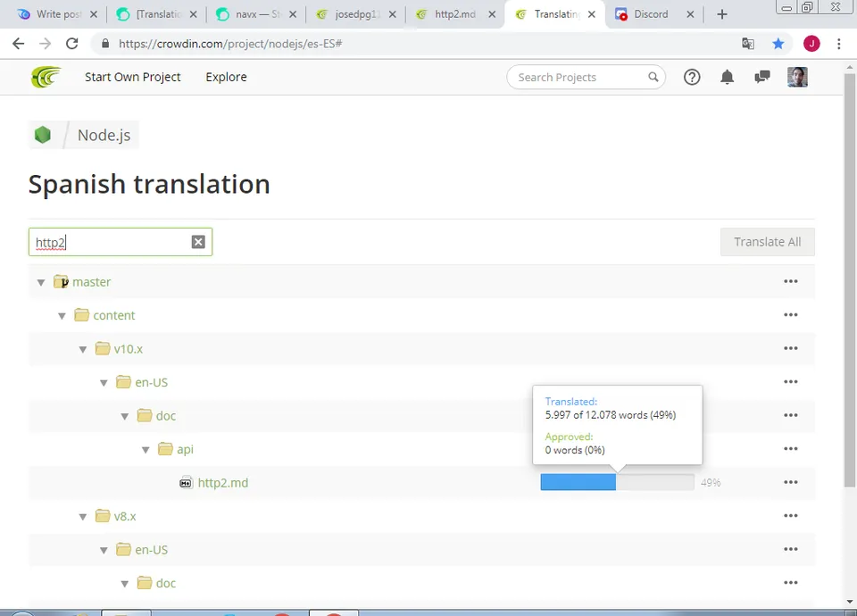Click the 49% progress label
Screen dimensions: 857x616
pyautogui.click(x=711, y=483)
